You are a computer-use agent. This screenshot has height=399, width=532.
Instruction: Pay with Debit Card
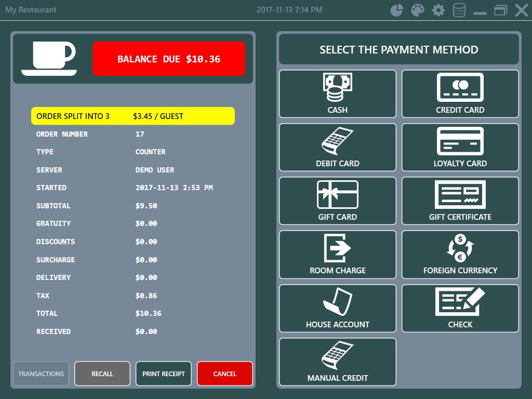[x=338, y=147]
